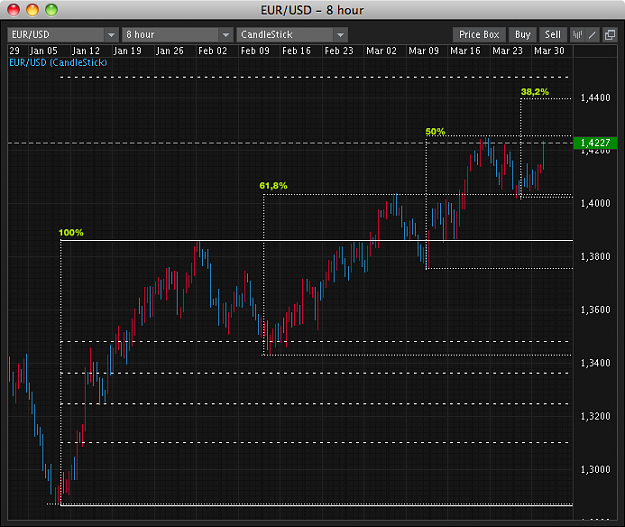Click the Feb 09 date label

click(255, 51)
